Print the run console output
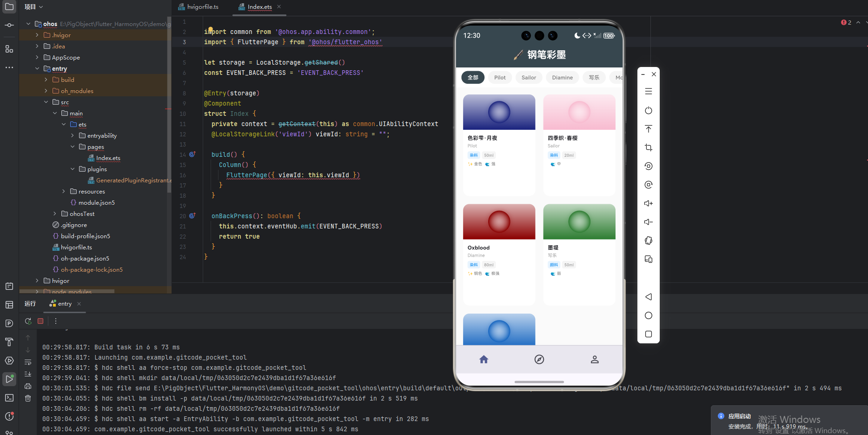 pos(28,386)
